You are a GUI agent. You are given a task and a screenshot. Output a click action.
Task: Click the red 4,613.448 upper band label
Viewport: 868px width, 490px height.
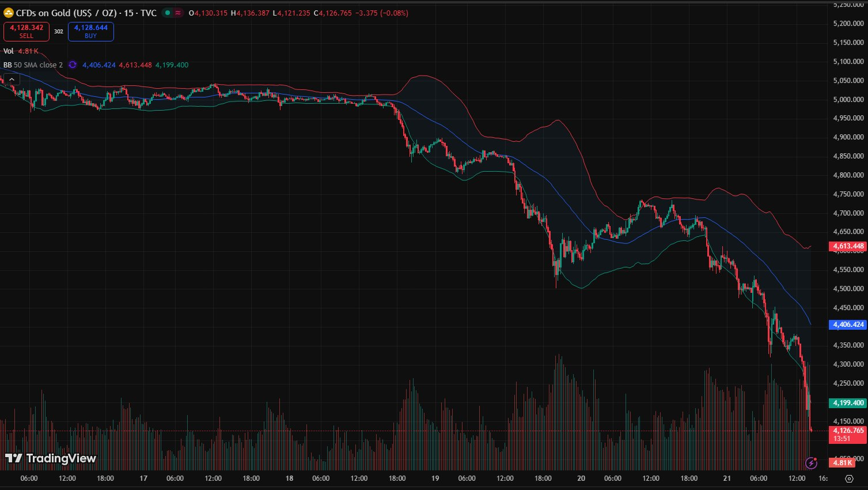(x=848, y=246)
